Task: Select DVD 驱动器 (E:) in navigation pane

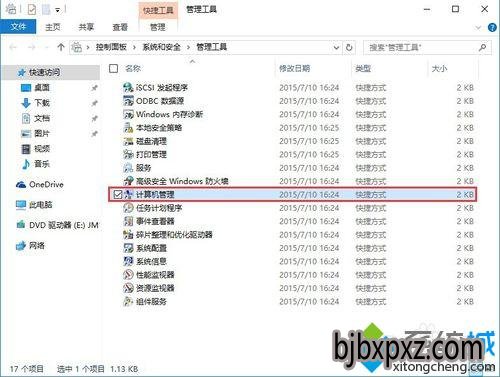Action: coord(63,225)
